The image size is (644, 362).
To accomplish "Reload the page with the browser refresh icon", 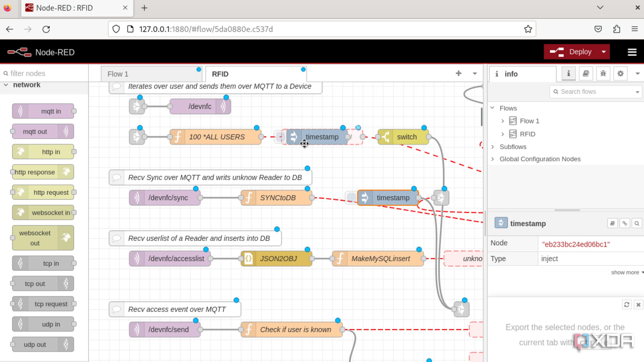I will click(x=46, y=29).
